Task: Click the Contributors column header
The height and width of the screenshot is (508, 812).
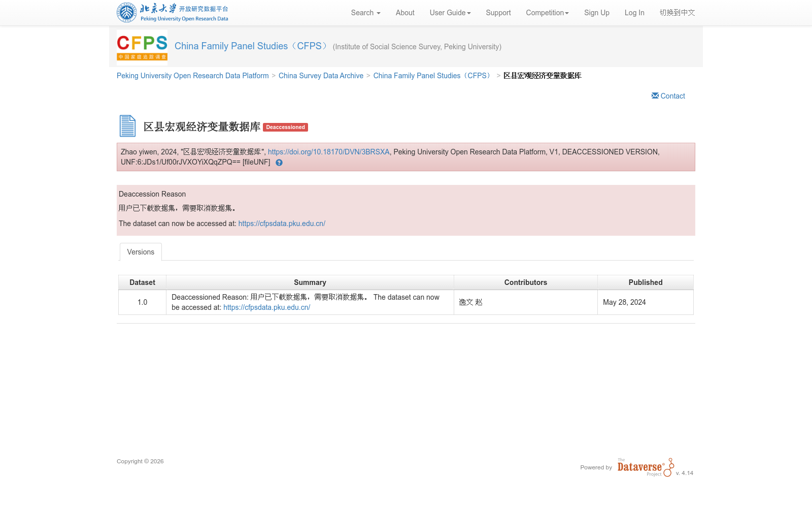Action: 526,282
